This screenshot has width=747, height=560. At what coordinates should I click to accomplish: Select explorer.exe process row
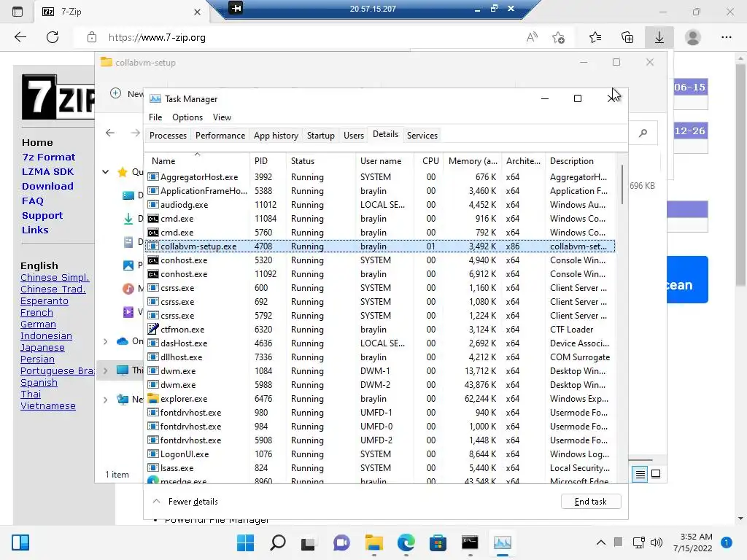(x=379, y=399)
